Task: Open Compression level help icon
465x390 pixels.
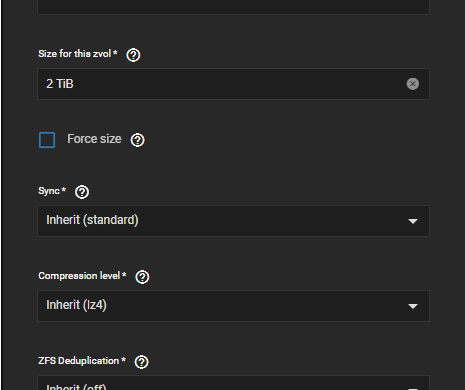Action: pos(142,277)
